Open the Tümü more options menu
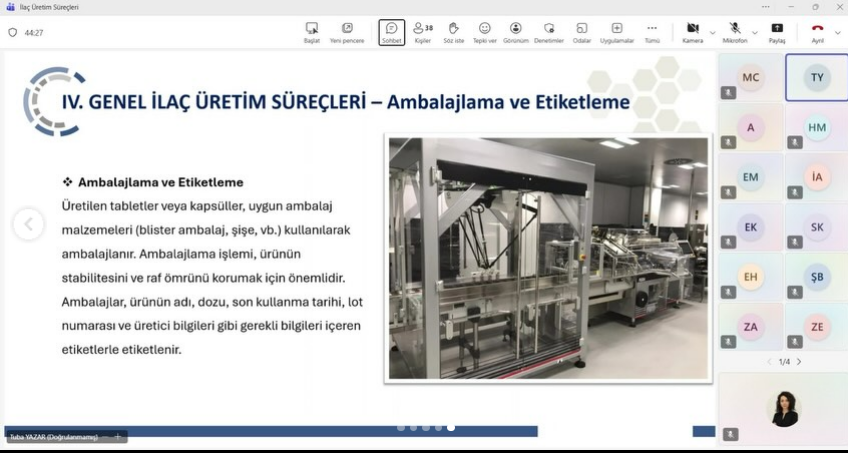 pyautogui.click(x=652, y=32)
